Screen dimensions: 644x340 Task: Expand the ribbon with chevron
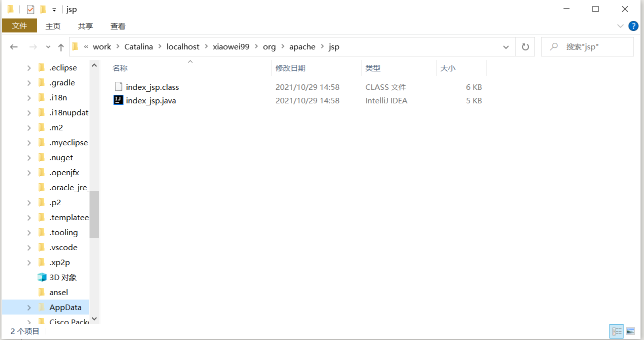620,26
